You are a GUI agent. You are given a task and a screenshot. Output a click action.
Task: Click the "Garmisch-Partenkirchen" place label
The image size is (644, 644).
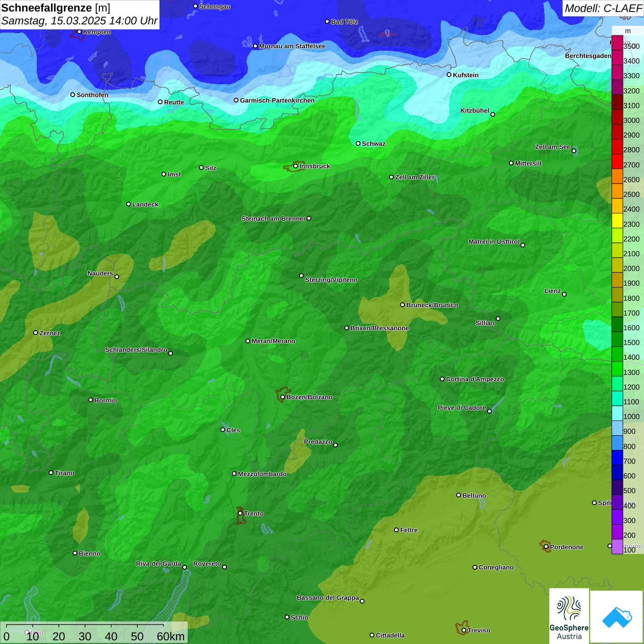coord(277,100)
